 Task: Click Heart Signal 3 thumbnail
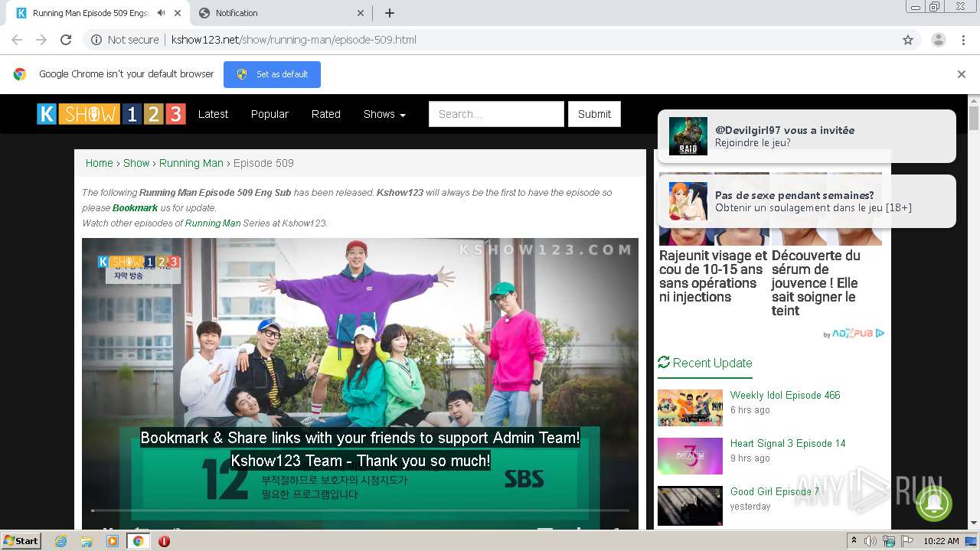coord(690,456)
